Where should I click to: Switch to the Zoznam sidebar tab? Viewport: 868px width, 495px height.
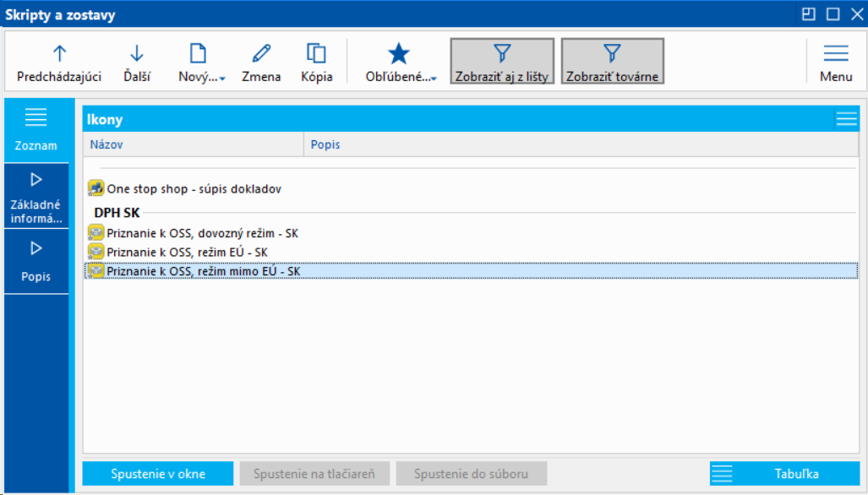click(36, 131)
